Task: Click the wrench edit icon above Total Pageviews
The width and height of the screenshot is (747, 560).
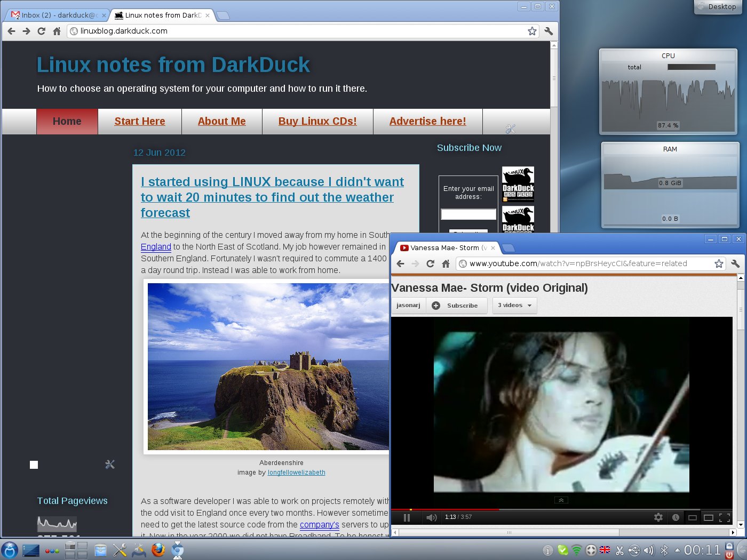Action: click(x=110, y=465)
